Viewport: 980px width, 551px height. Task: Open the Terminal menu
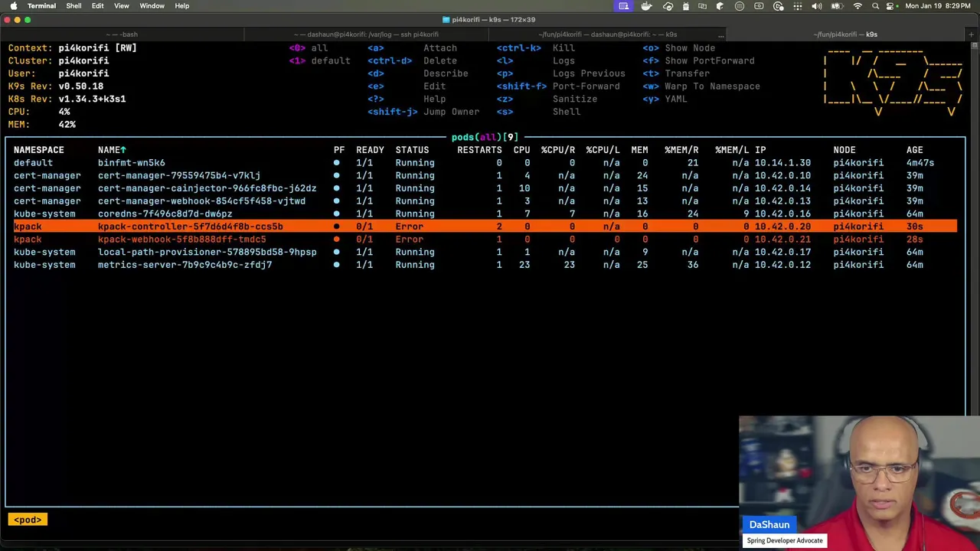[41, 6]
